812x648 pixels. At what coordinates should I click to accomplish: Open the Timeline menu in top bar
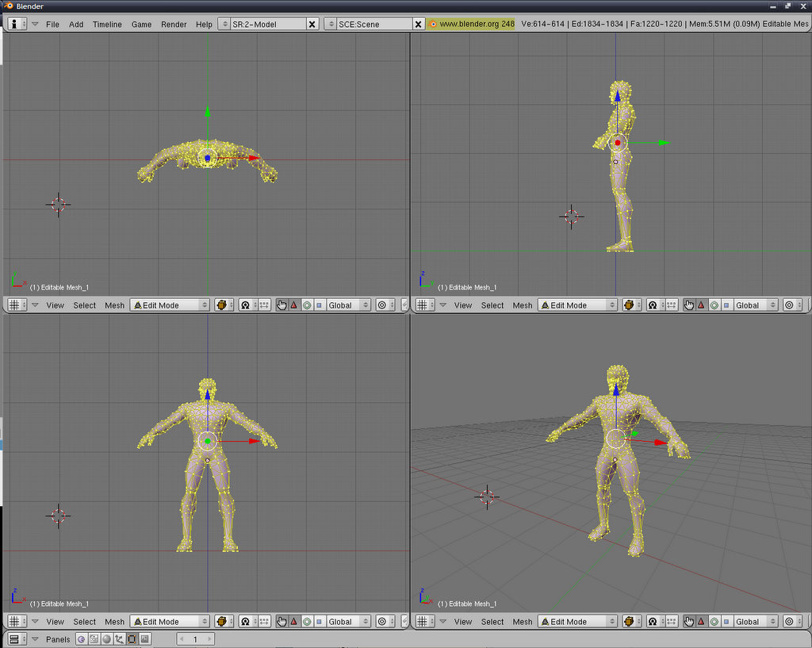[107, 24]
